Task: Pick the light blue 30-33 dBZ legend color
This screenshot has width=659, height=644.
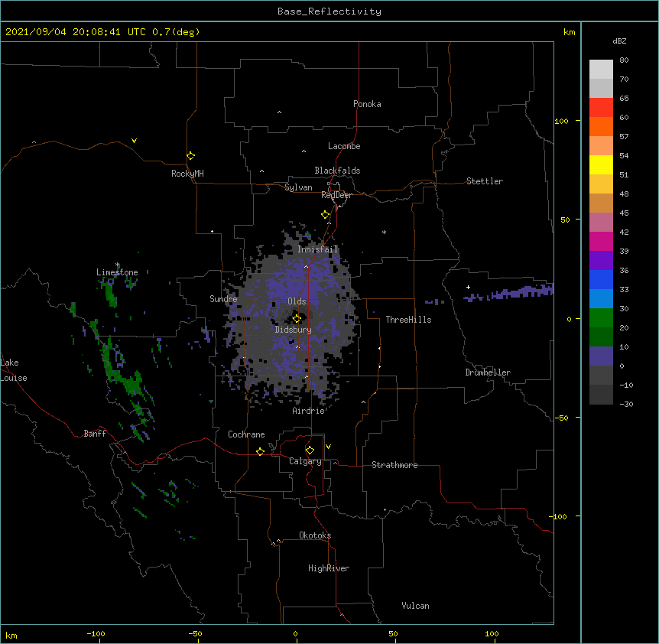Action: click(601, 299)
